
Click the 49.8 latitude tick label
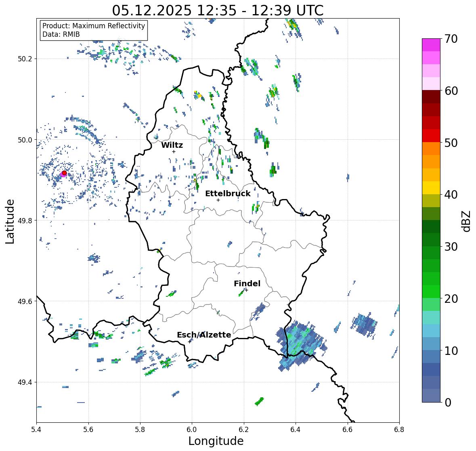point(25,220)
